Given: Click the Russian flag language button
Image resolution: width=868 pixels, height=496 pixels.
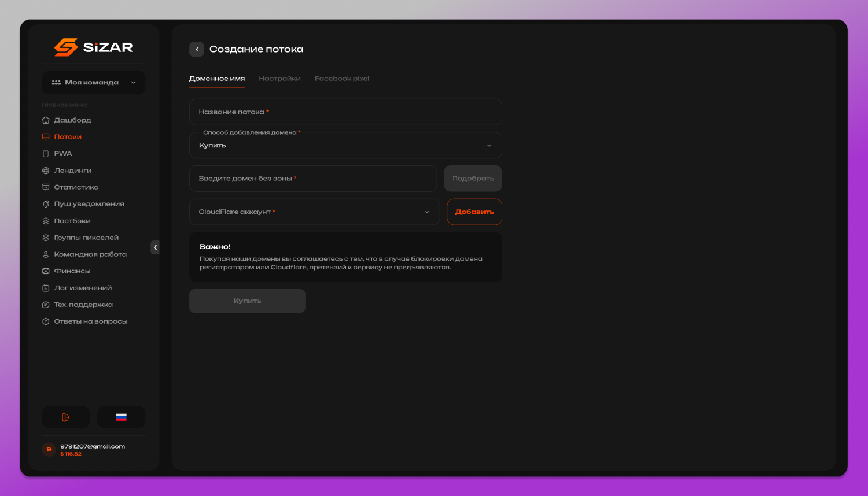Looking at the screenshot, I should coord(121,417).
